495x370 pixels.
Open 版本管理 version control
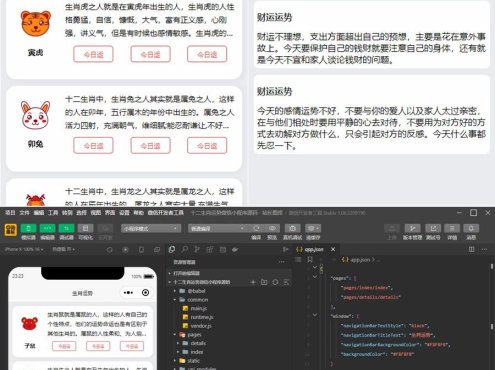(412, 228)
